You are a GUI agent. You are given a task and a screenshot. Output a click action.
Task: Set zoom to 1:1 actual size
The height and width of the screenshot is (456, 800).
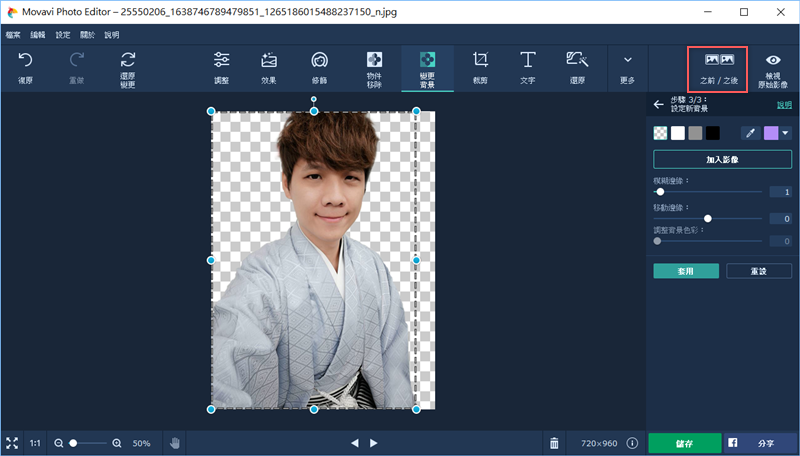(x=35, y=443)
